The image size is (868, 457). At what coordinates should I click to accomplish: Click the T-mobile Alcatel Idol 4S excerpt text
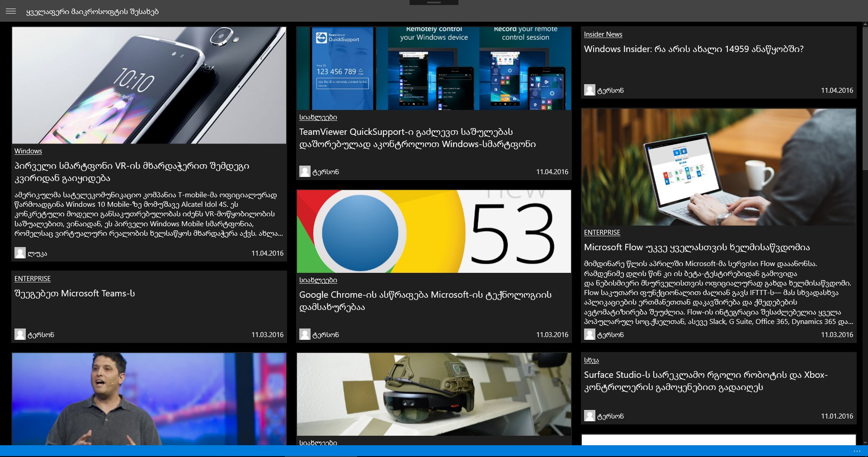[x=149, y=214]
